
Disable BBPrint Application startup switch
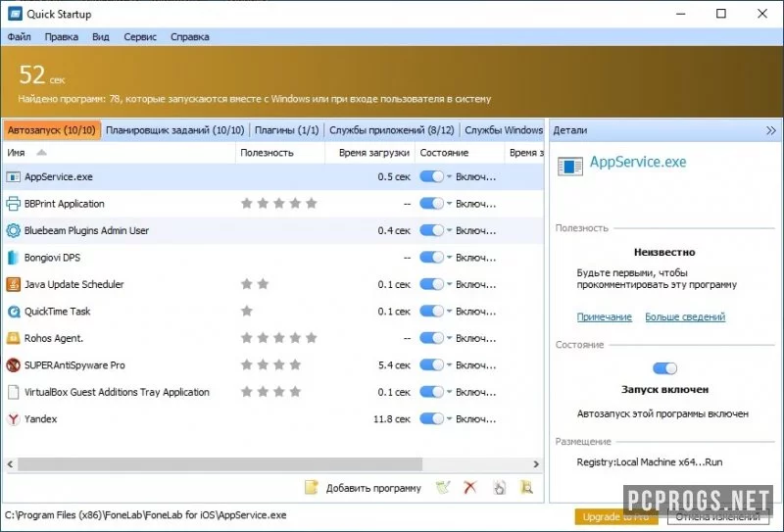point(431,204)
